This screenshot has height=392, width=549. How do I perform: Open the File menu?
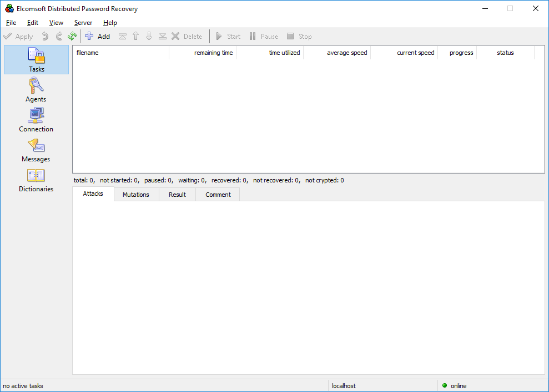11,23
